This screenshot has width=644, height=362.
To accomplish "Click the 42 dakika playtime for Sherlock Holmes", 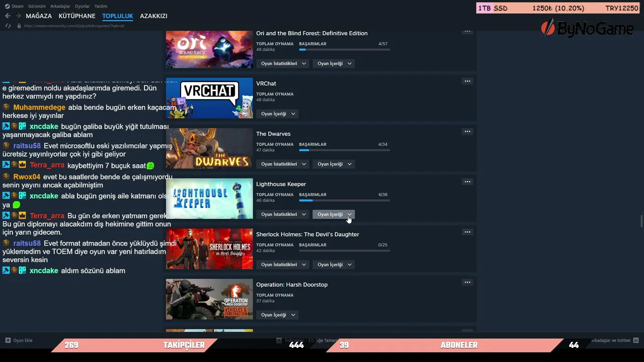I will [265, 250].
